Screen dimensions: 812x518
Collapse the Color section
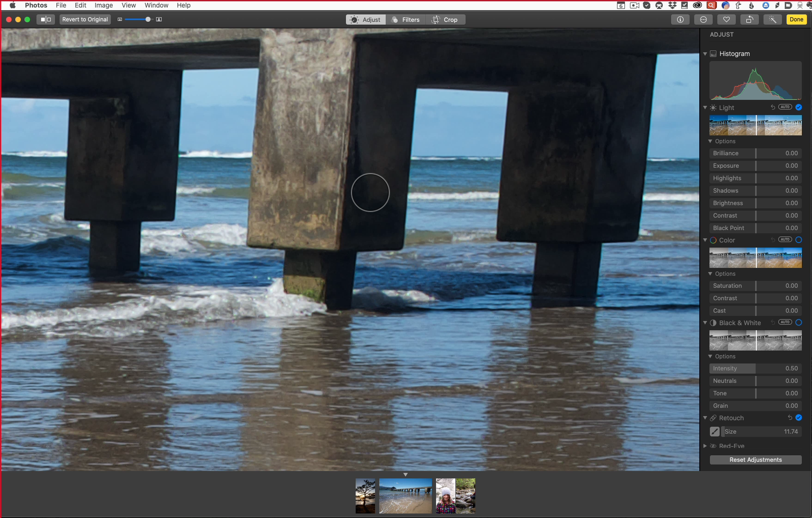705,240
